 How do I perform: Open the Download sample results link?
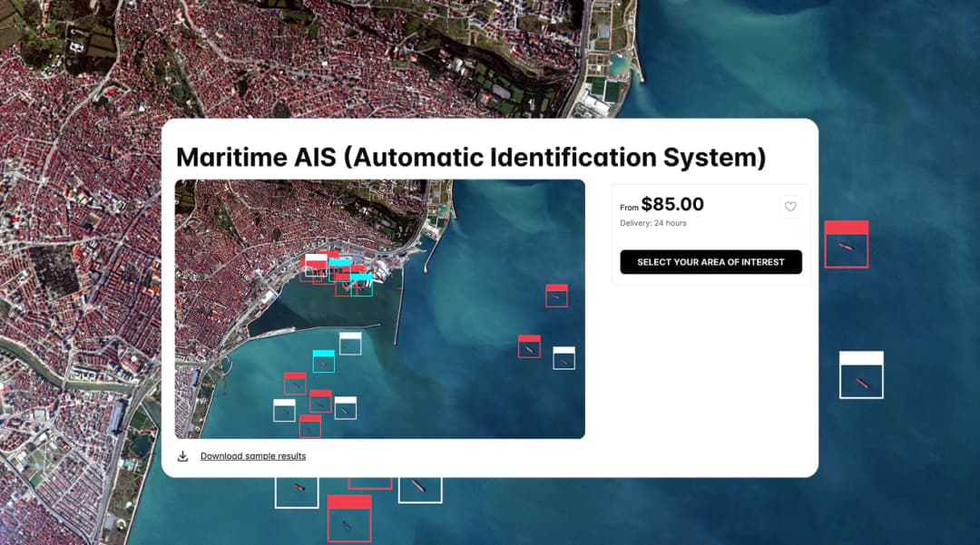253,456
